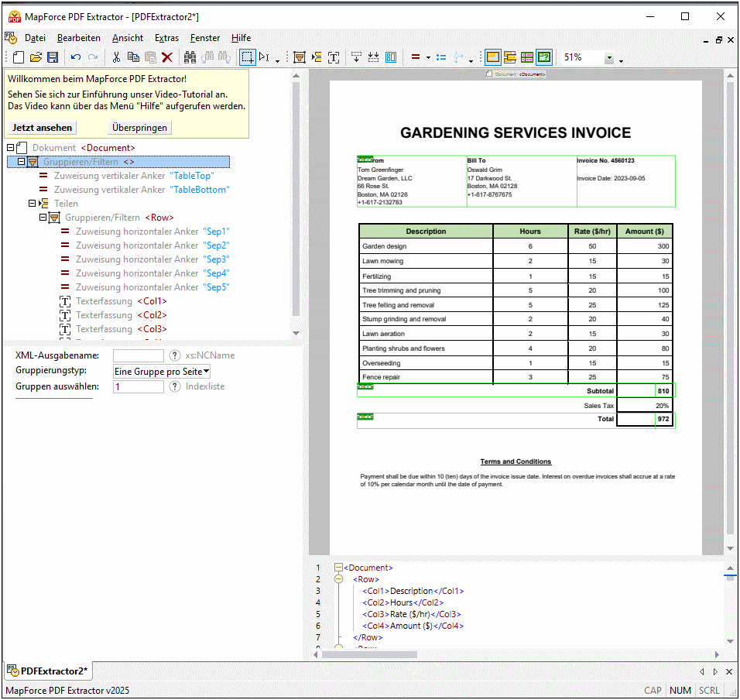This screenshot has width=740, height=700.
Task: Select horizontal anchor "Sep3" row
Action: 145,259
